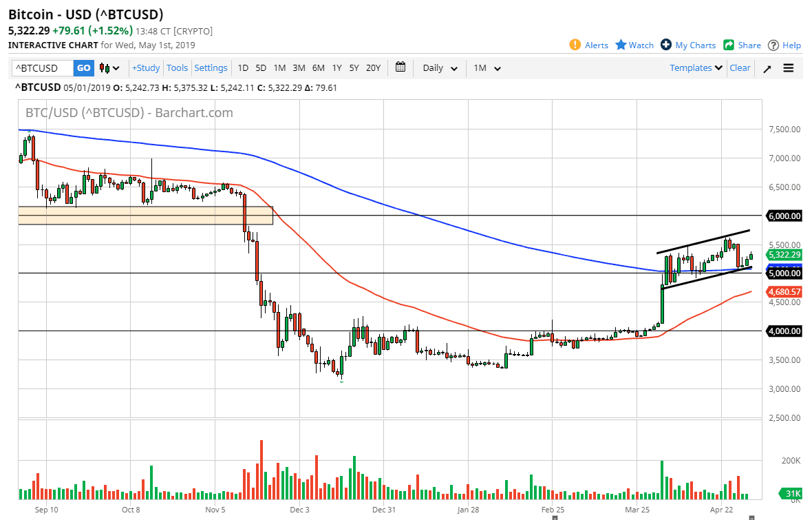
Task: Click the GO button
Action: pyautogui.click(x=83, y=67)
